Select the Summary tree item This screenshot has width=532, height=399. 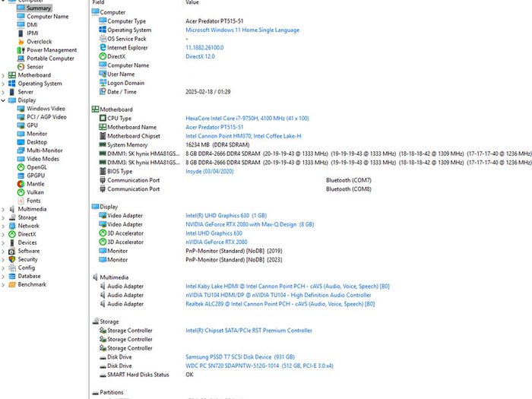coord(34,8)
